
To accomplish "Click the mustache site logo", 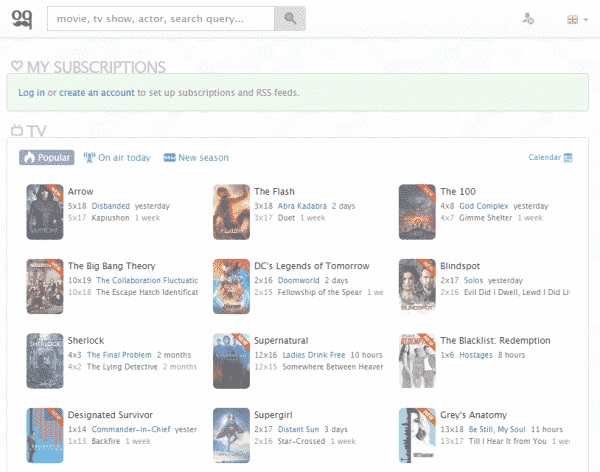I will (x=22, y=19).
